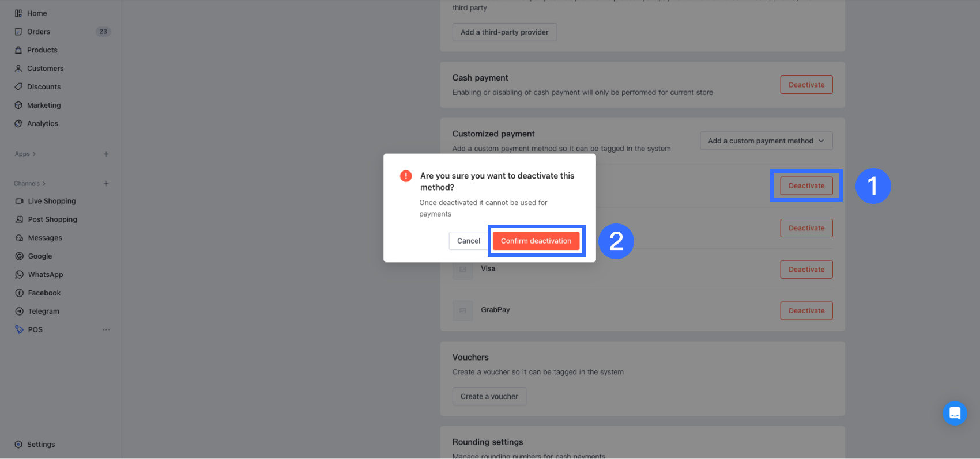The width and height of the screenshot is (980, 459).
Task: Open the Orders menu item
Action: 39,32
